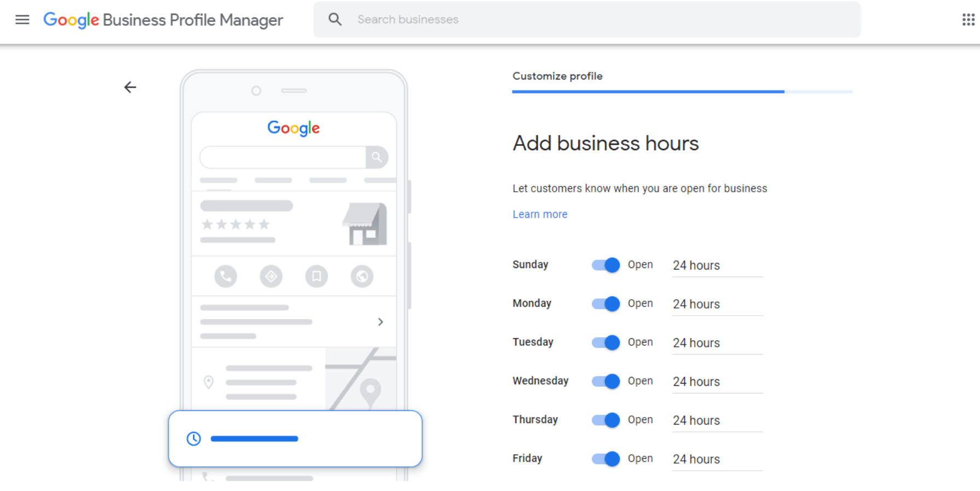Toggle Tuesday open switch off
Viewport: 980px width, 491px height.
(606, 342)
